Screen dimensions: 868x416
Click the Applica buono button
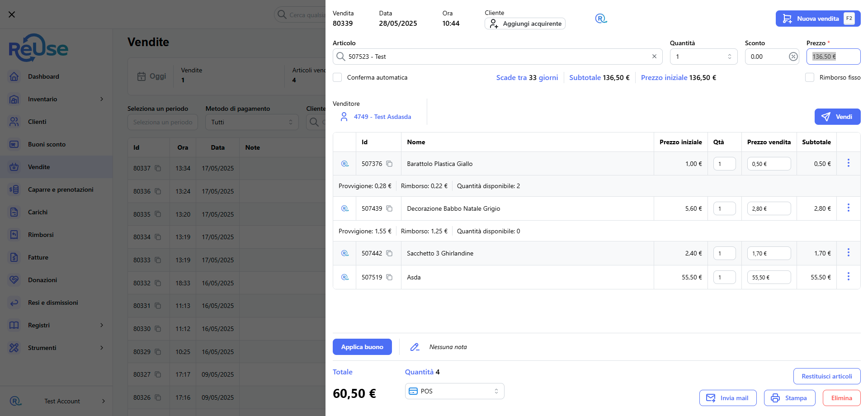(x=362, y=347)
